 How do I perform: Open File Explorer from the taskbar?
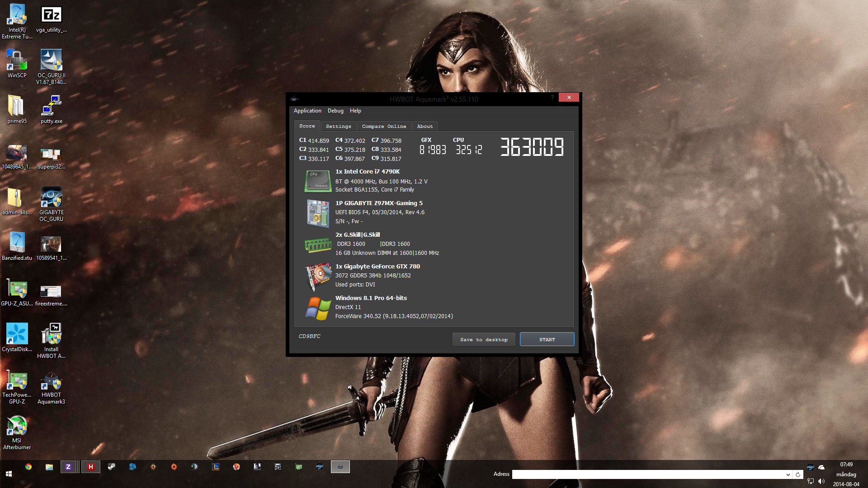point(49,467)
